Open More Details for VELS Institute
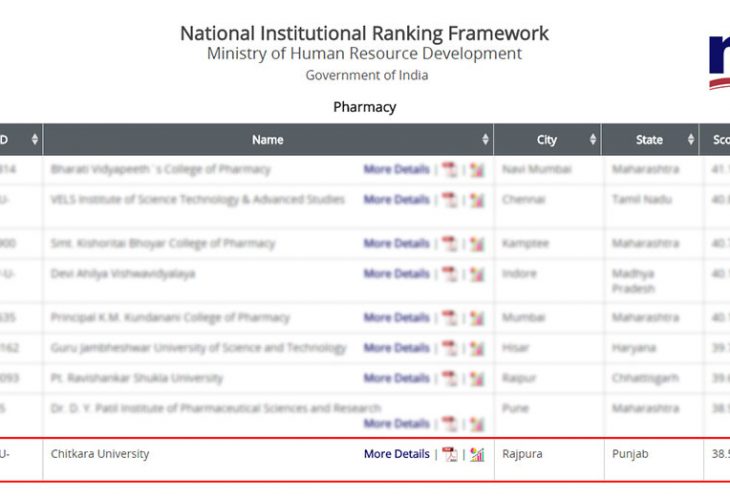This screenshot has width=730, height=500. [x=396, y=200]
